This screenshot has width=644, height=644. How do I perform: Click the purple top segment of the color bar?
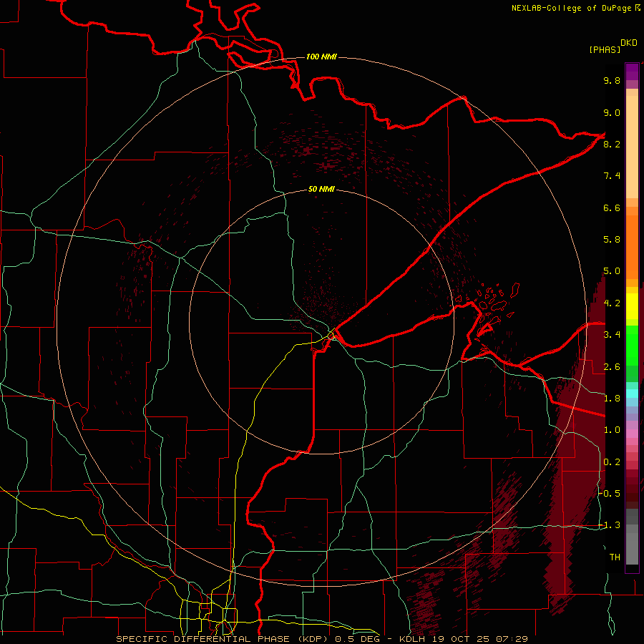(x=632, y=72)
